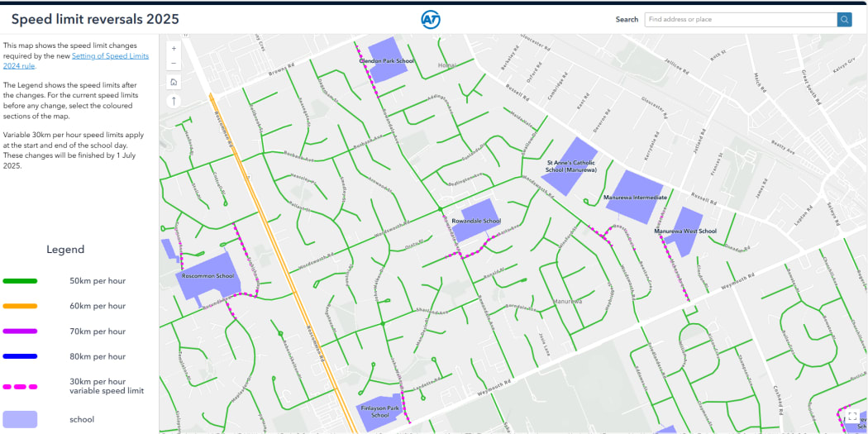868x434 pixels.
Task: Click the '80km per hour' legend label
Action: pos(98,356)
